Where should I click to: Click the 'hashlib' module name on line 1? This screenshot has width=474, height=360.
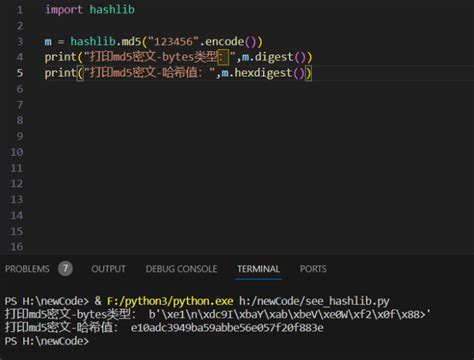pos(112,9)
